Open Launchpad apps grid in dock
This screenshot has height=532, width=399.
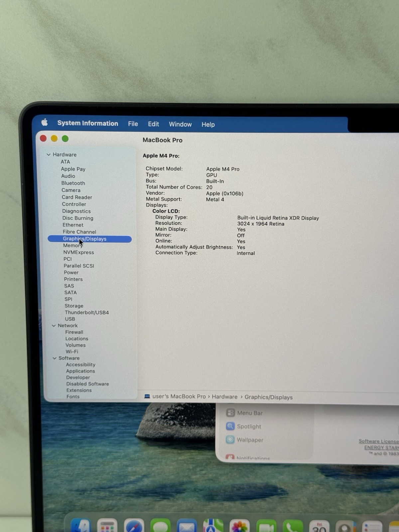point(107,525)
